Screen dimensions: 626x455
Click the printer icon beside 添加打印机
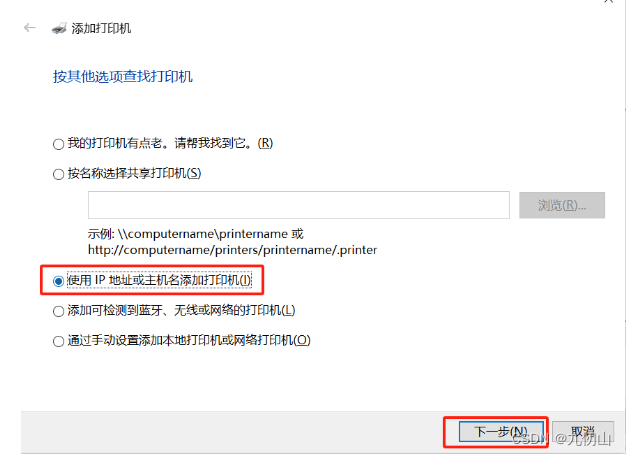pos(59,28)
